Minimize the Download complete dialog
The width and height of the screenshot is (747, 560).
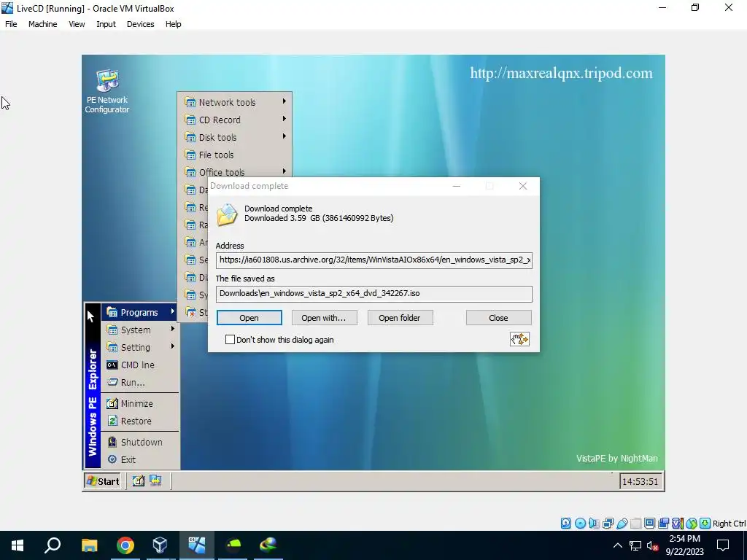(457, 186)
